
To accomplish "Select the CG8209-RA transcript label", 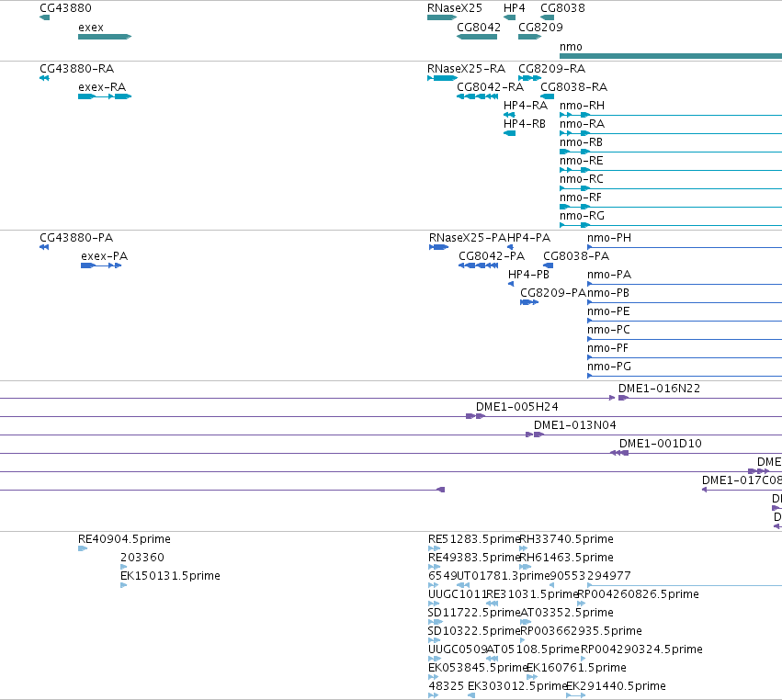I will [551, 69].
